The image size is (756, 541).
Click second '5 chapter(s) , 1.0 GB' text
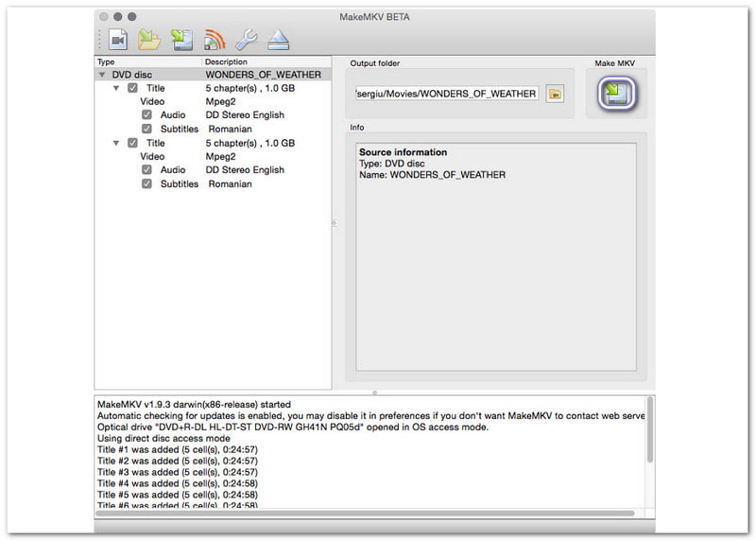click(250, 144)
